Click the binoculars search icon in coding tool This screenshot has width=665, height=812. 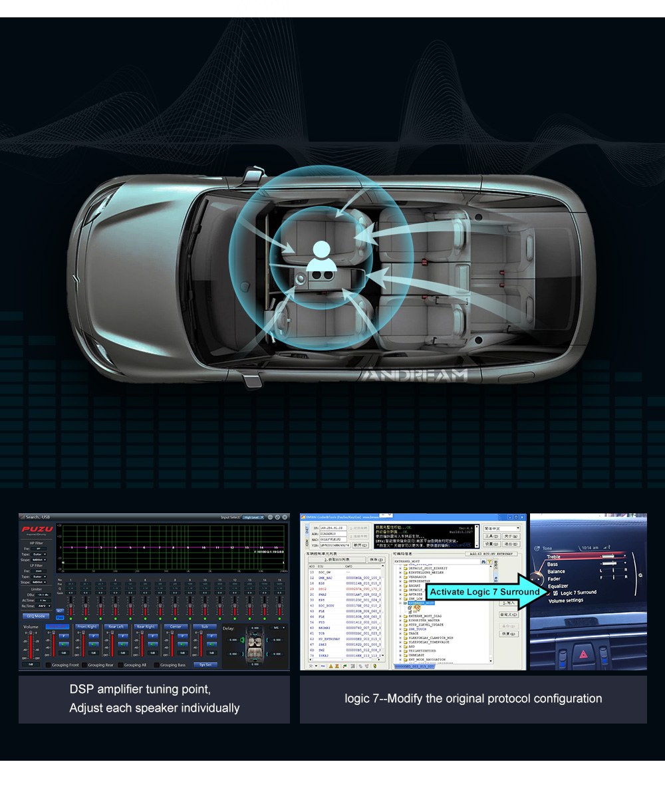pos(483,562)
